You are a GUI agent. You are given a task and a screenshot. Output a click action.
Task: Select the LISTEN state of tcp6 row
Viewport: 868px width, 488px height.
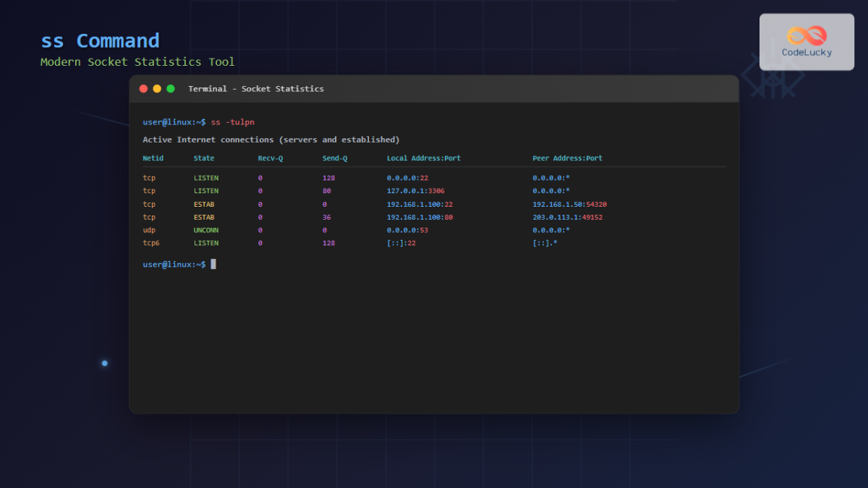(205, 243)
